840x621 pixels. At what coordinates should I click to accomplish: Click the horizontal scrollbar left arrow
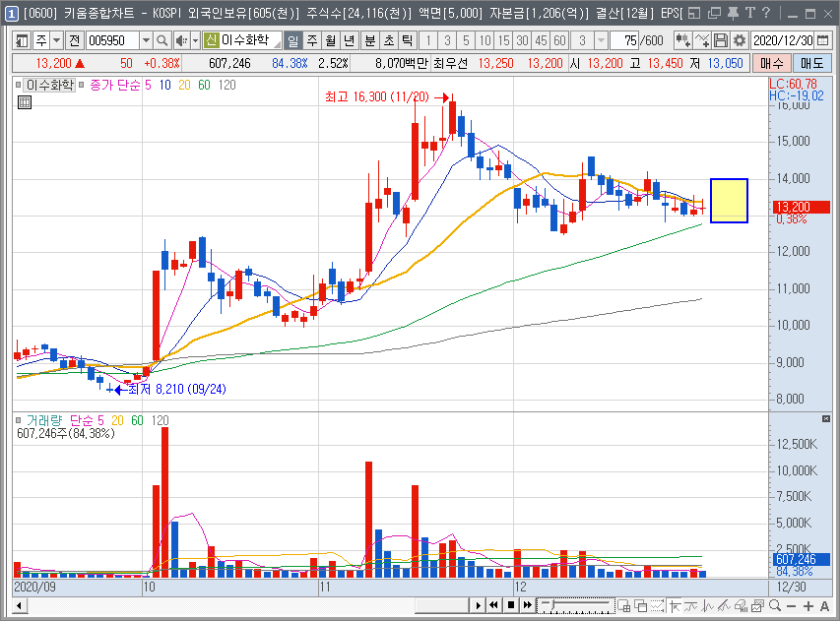tap(20, 605)
